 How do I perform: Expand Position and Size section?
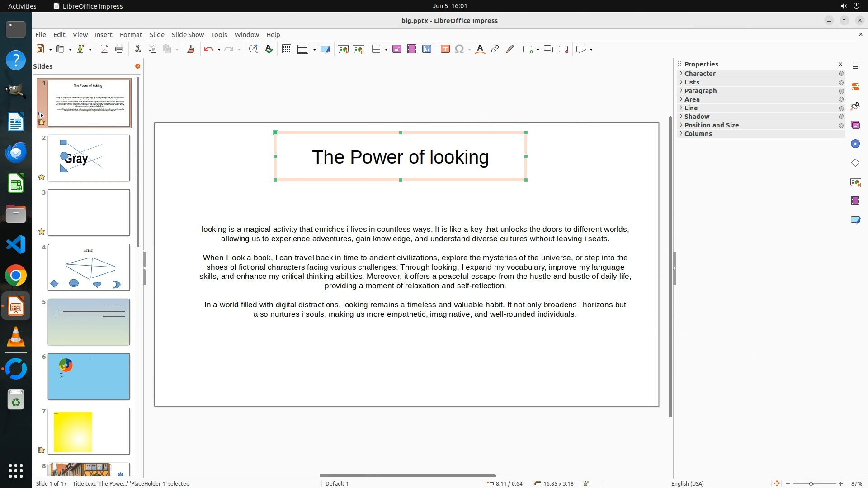(711, 125)
